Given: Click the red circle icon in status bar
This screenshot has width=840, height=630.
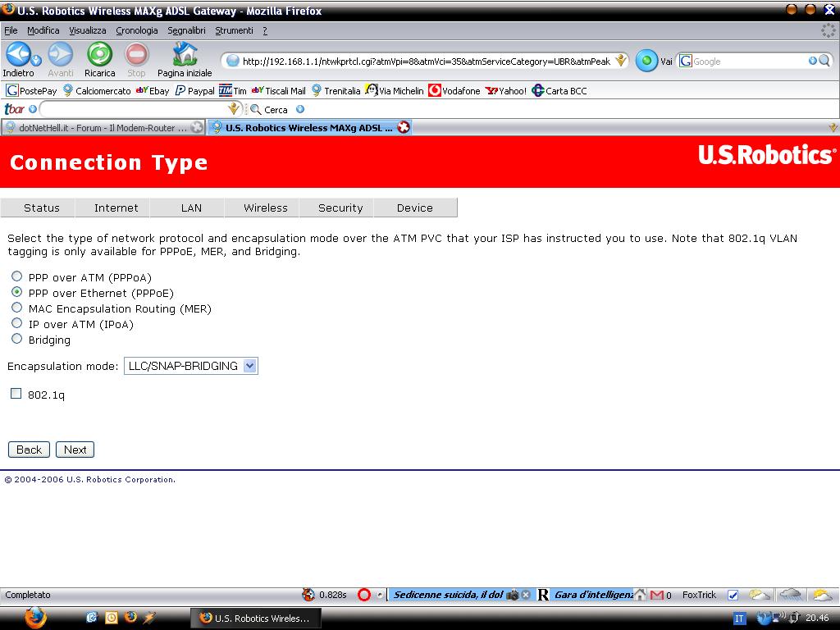Looking at the screenshot, I should (x=363, y=595).
